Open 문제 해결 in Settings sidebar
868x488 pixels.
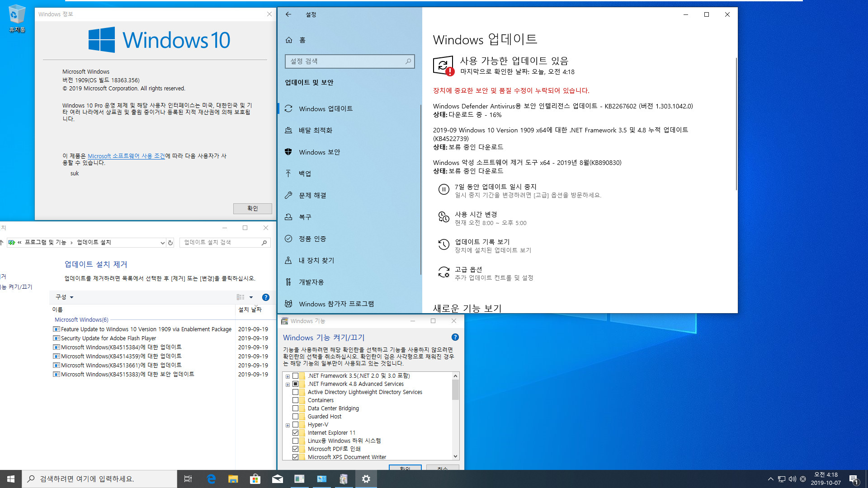tap(350, 196)
